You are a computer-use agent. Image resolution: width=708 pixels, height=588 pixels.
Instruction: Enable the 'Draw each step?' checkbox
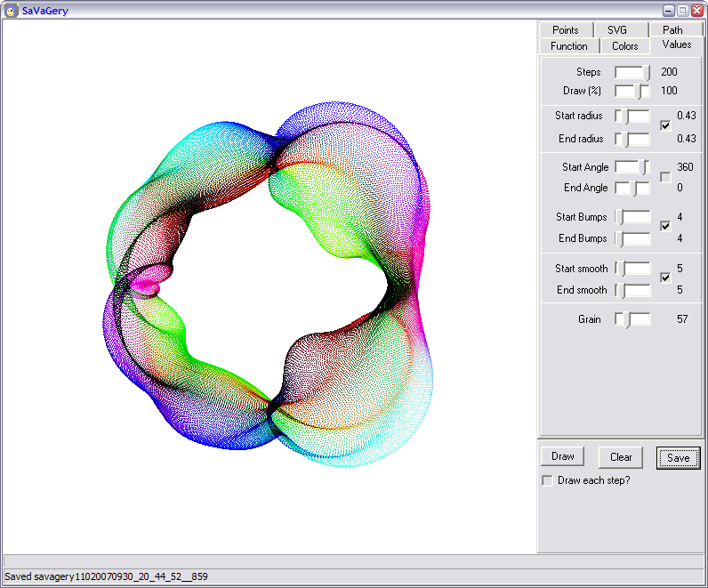coord(548,480)
